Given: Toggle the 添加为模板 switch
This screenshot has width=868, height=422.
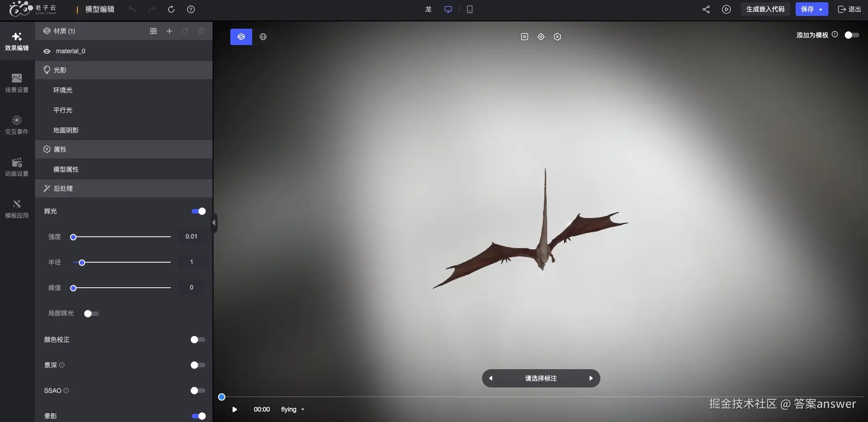Looking at the screenshot, I should click(852, 35).
